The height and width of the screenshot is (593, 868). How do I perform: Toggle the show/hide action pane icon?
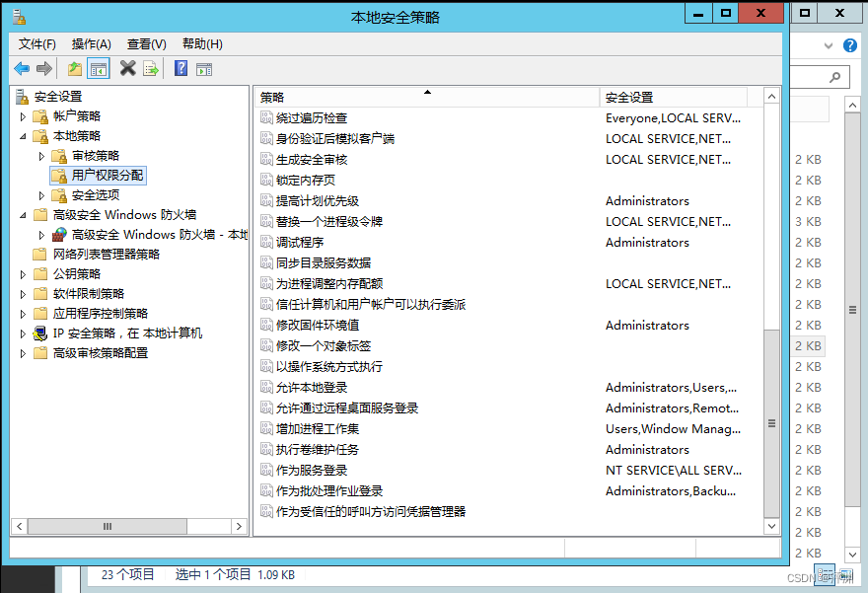point(204,68)
